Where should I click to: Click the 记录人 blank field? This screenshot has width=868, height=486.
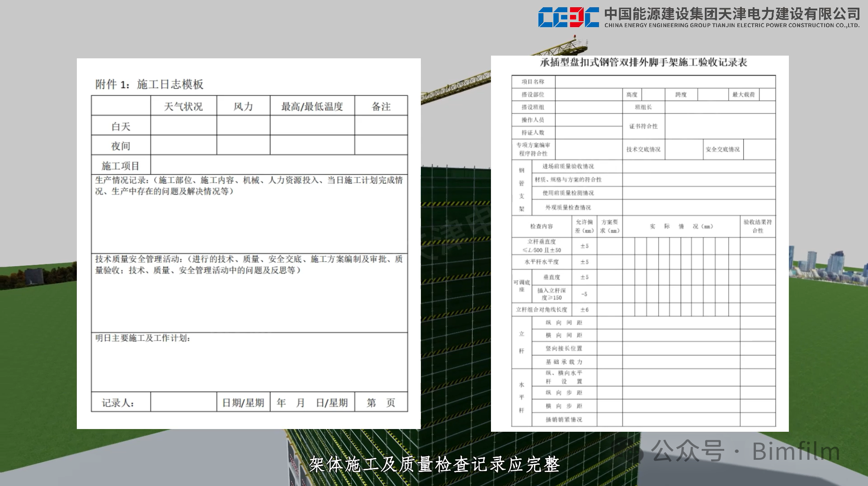183,402
